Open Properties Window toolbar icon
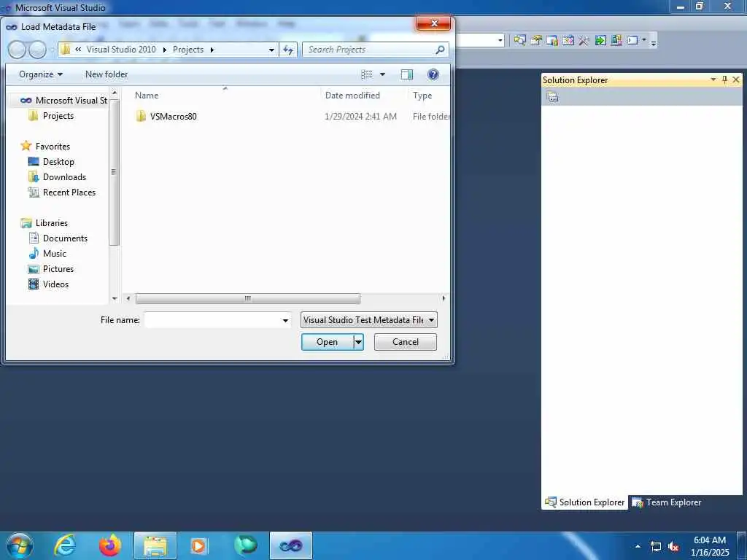 point(536,41)
